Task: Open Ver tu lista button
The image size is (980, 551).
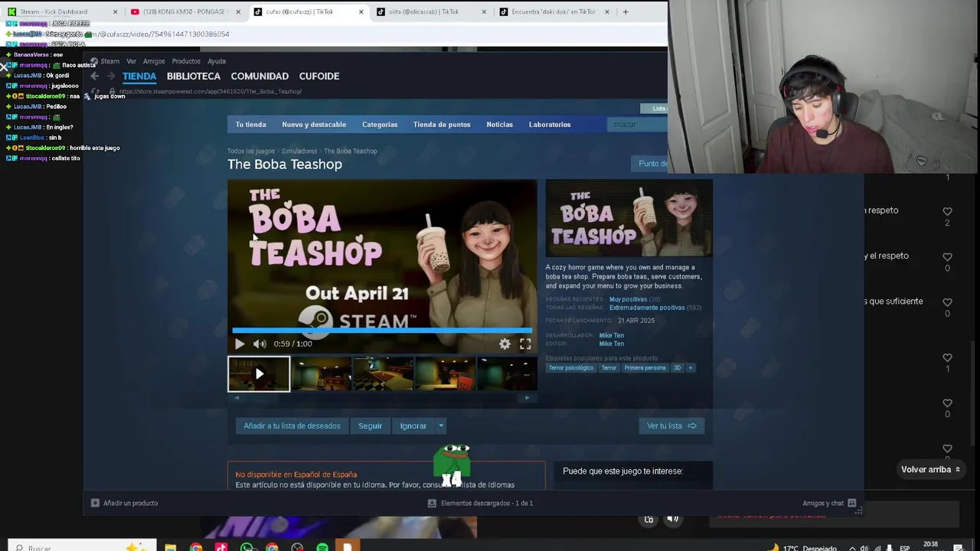Action: [671, 425]
